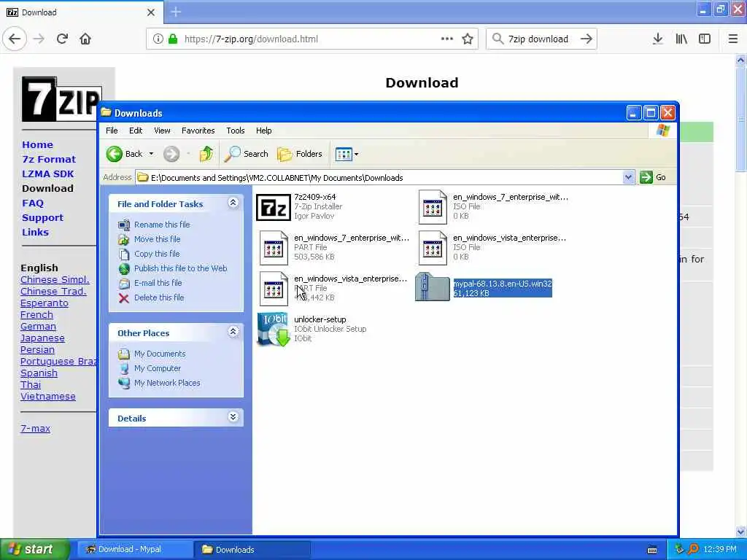
Task: Open Search in the Explorer toolbar
Action: [x=247, y=154]
